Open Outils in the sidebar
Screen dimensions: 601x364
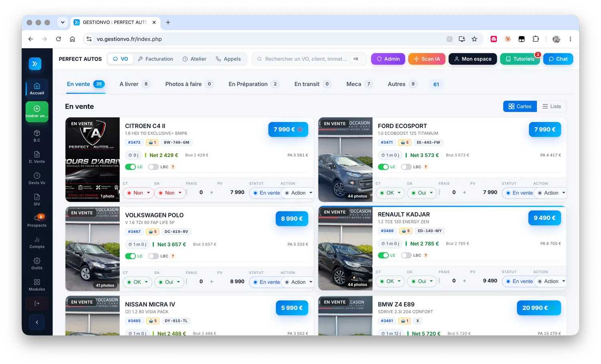point(37,263)
